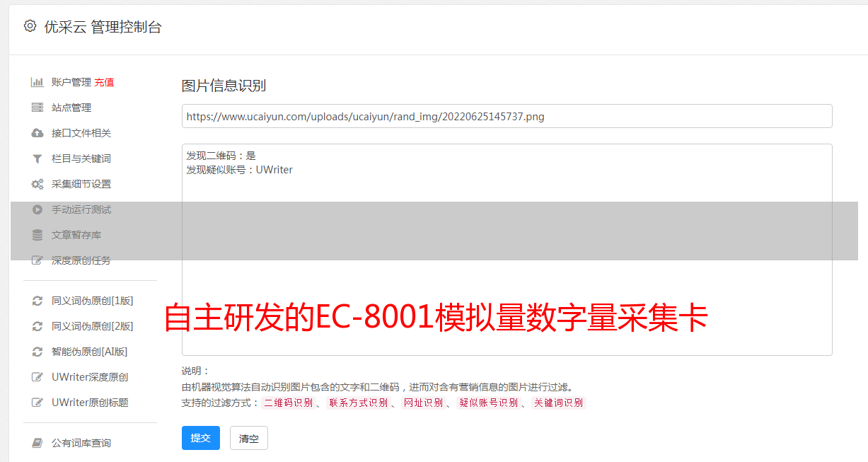Click the 接口文件相关 cloud upload icon
The height and width of the screenshot is (462, 868).
(37, 133)
